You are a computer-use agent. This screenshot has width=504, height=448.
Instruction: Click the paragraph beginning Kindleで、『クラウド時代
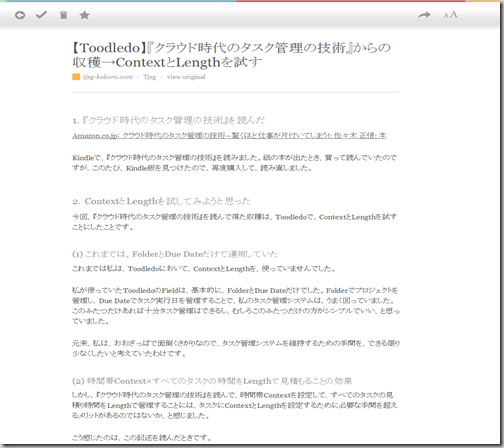point(235,163)
